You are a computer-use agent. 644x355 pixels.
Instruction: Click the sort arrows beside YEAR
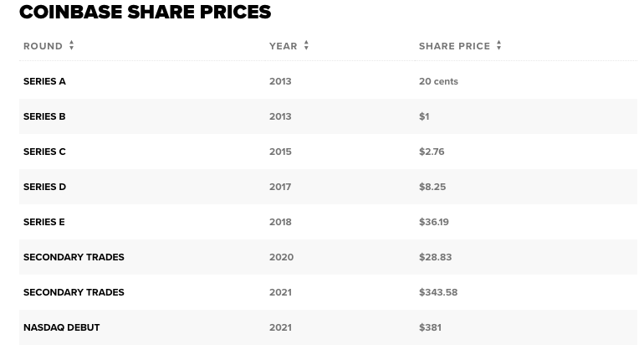306,46
